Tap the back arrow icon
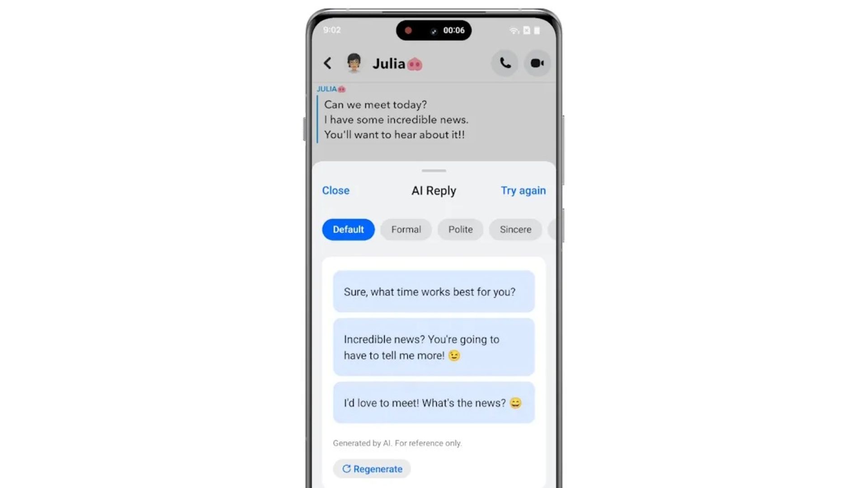Image resolution: width=868 pixels, height=488 pixels. point(327,63)
